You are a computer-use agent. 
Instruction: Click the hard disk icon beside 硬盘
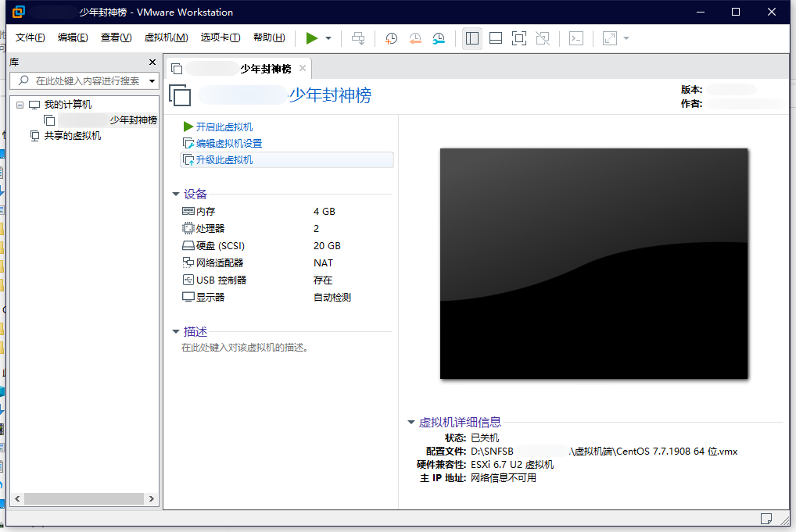[x=188, y=245]
